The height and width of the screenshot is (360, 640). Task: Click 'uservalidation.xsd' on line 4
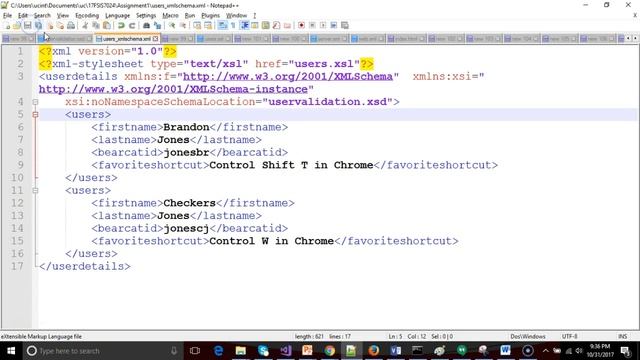coord(327,102)
